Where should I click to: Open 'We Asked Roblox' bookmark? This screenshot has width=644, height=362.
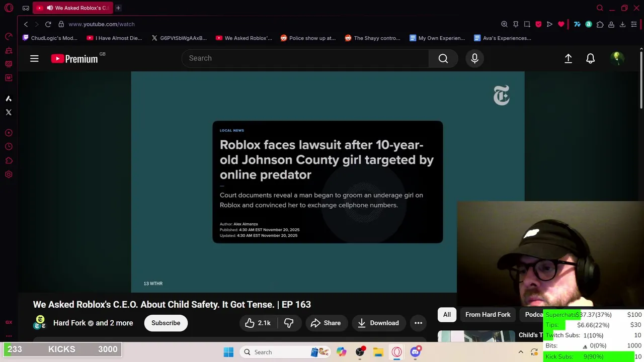tap(244, 38)
